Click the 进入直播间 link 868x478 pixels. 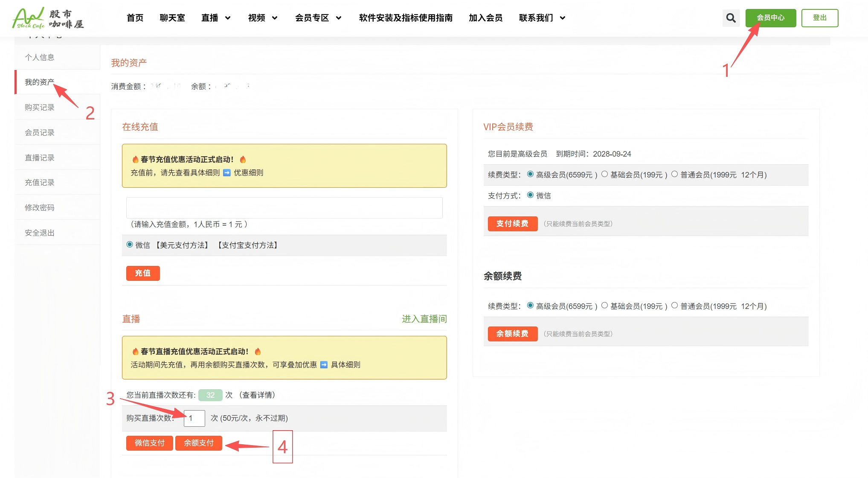click(x=424, y=319)
